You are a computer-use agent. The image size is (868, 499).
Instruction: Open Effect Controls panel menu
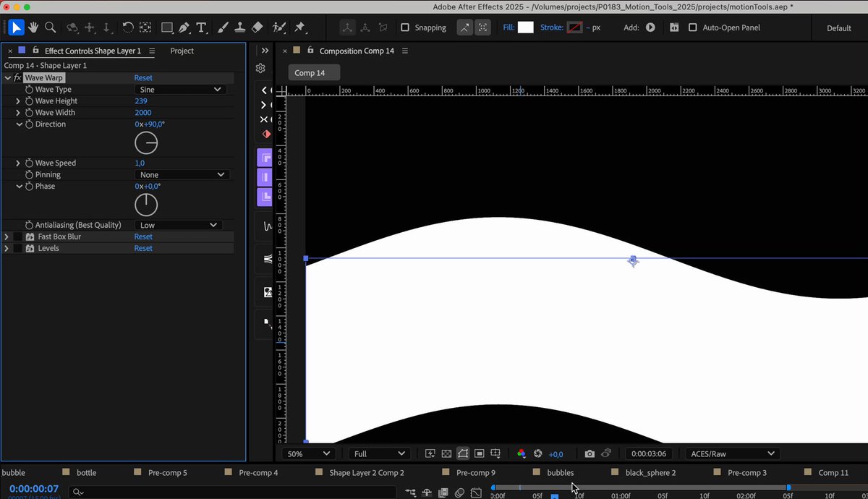[x=151, y=51]
